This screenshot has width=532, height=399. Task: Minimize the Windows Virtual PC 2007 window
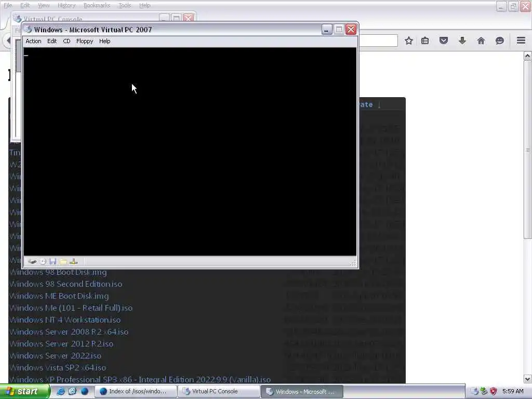tap(326, 30)
